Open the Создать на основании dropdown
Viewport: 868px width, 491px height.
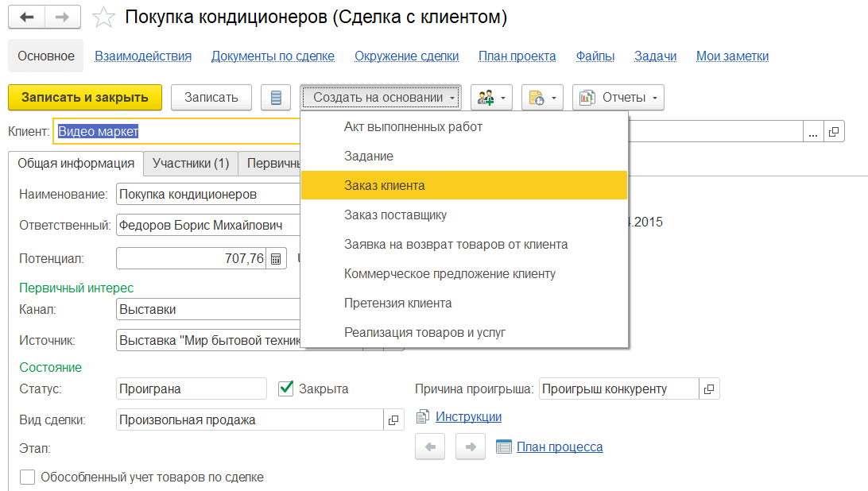[380, 97]
